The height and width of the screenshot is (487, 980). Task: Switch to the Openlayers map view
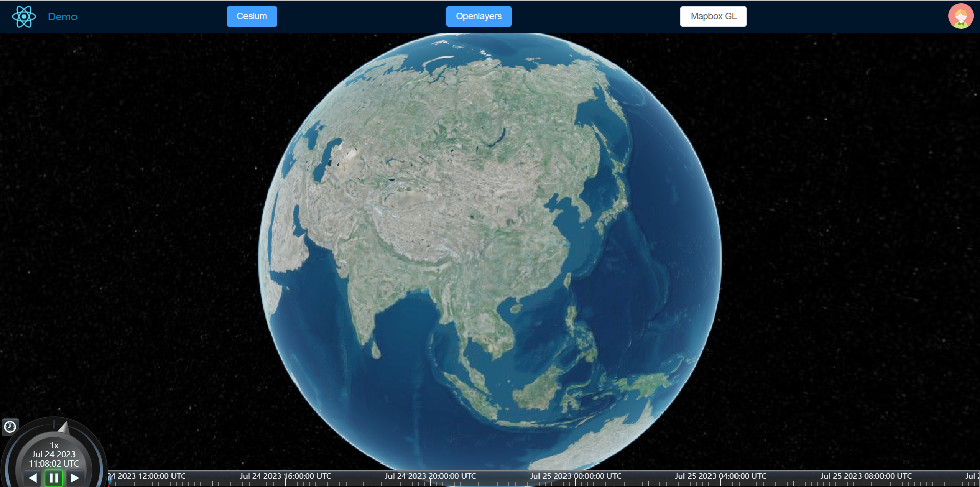point(479,16)
